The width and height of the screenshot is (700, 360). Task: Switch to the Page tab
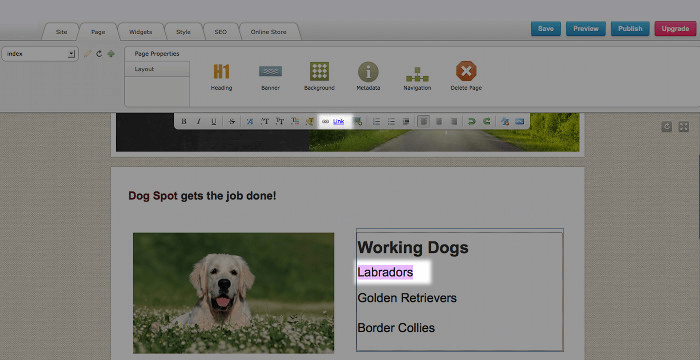98,32
